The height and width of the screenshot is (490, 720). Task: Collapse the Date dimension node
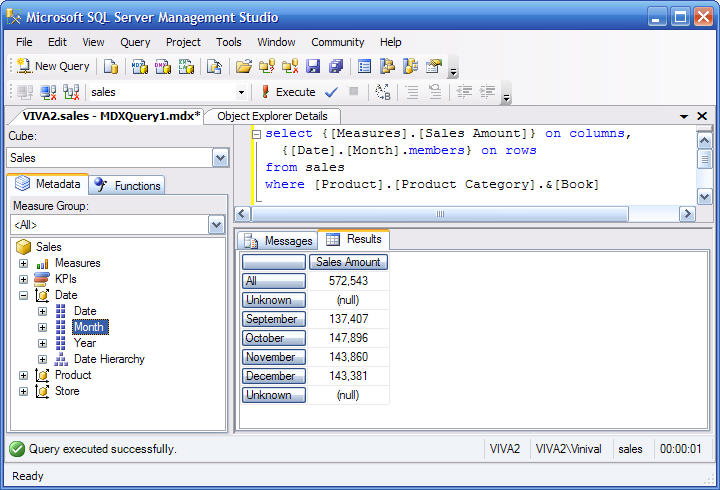(x=23, y=295)
